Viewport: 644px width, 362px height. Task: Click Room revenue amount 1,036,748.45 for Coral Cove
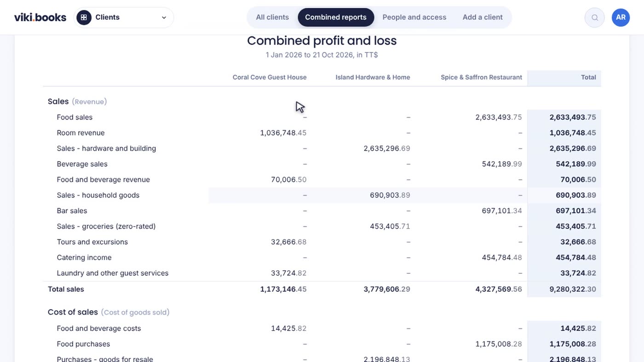283,133
